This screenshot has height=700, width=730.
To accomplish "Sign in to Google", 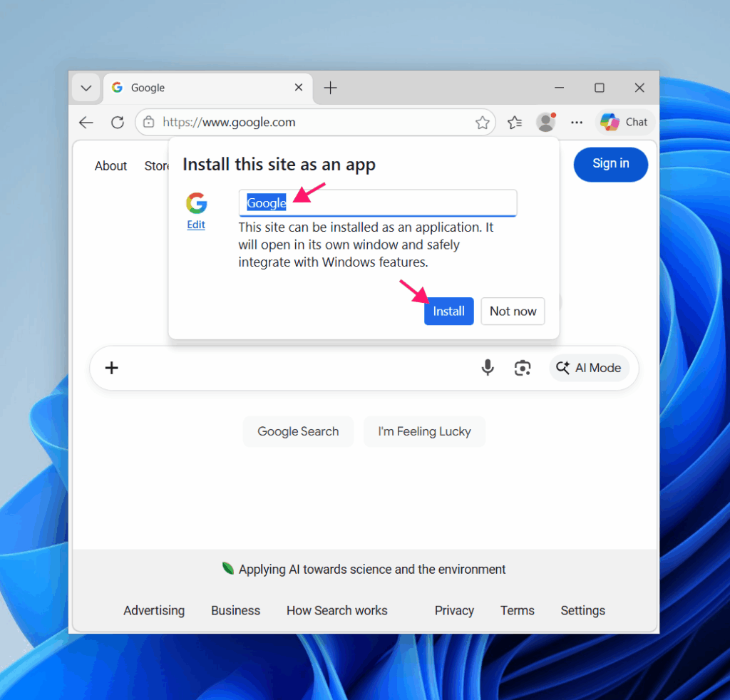I will tap(610, 164).
